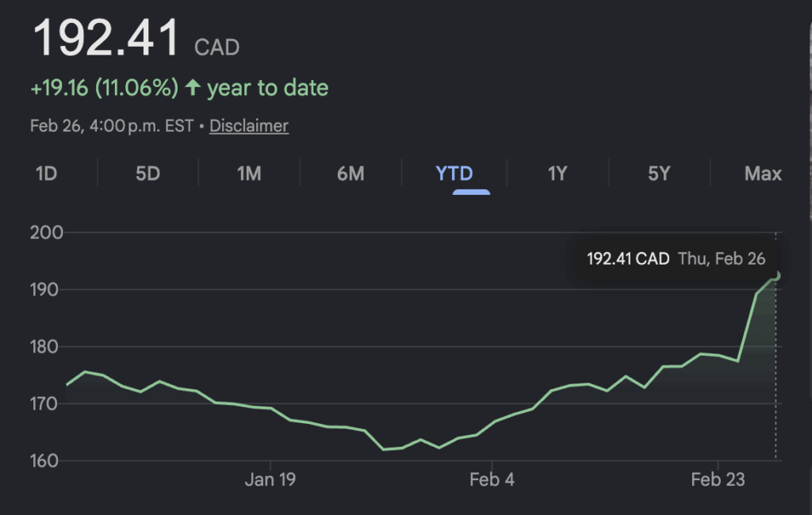Click the 200 y-axis value label
Image resolution: width=812 pixels, height=515 pixels.
pyautogui.click(x=47, y=233)
